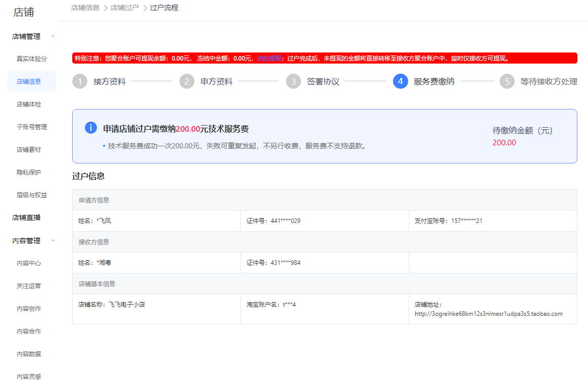588x391 pixels.
Task: Click 店铺信息 breadcrumb link
Action: pyautogui.click(x=85, y=8)
